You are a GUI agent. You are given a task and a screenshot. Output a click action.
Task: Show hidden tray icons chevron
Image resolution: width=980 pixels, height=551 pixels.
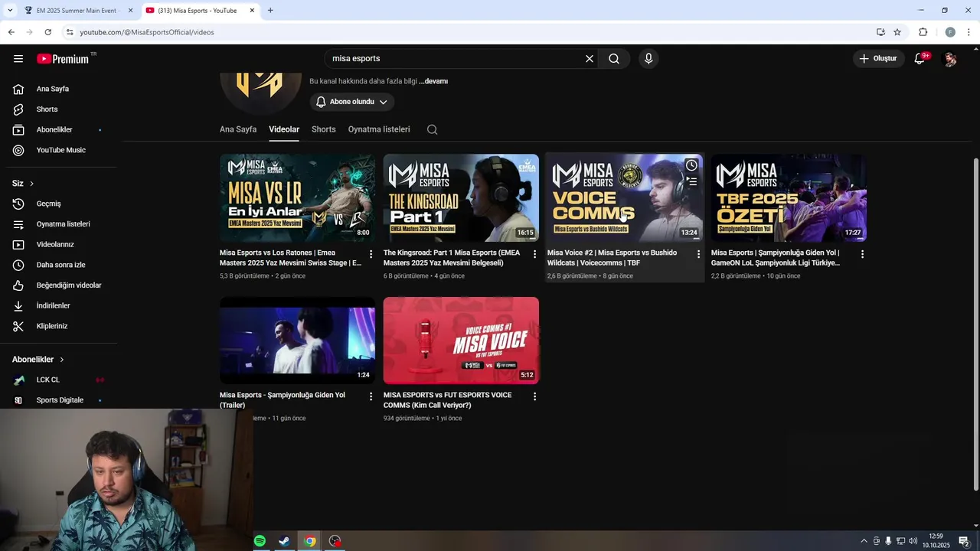pos(864,541)
